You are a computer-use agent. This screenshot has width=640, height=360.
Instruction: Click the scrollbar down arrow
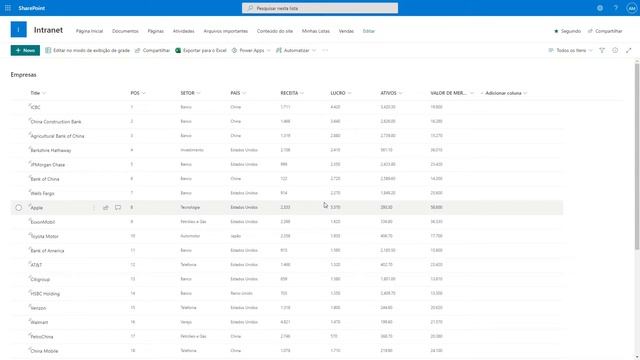637,357
